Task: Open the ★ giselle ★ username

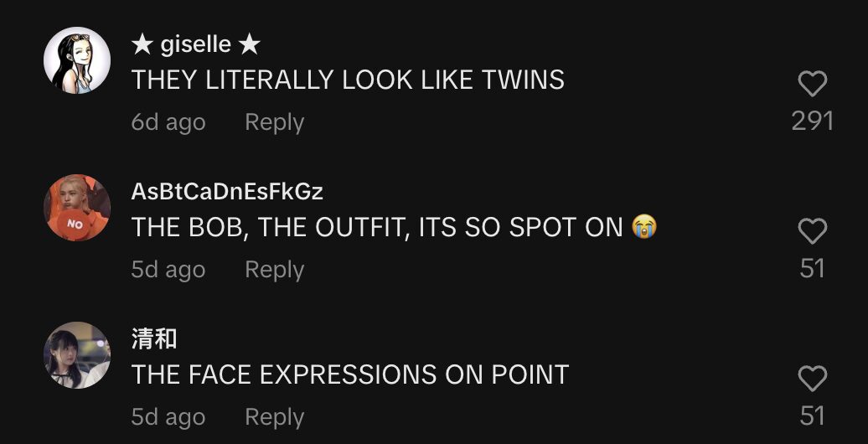Action: [x=196, y=44]
